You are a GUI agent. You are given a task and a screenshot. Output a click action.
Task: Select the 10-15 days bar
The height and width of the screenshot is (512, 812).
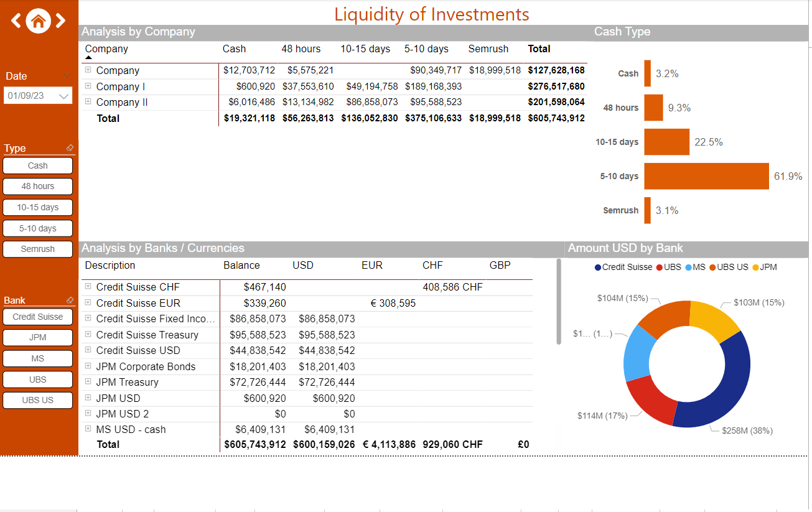tap(666, 142)
